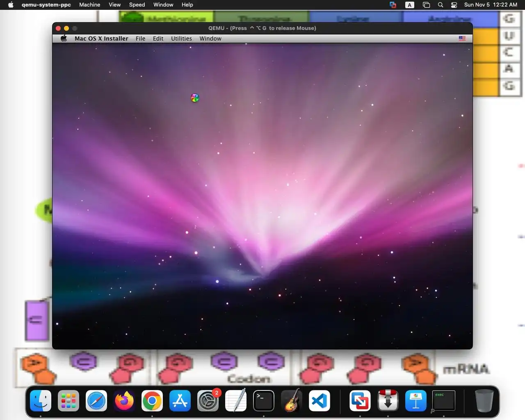Minimize the QEMU window
The width and height of the screenshot is (525, 420).
click(x=66, y=28)
